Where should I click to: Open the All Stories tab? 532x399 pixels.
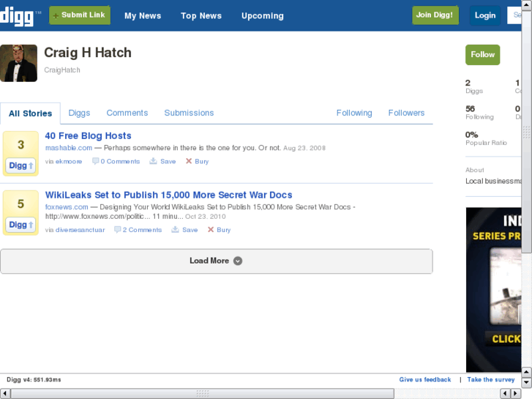coord(30,113)
